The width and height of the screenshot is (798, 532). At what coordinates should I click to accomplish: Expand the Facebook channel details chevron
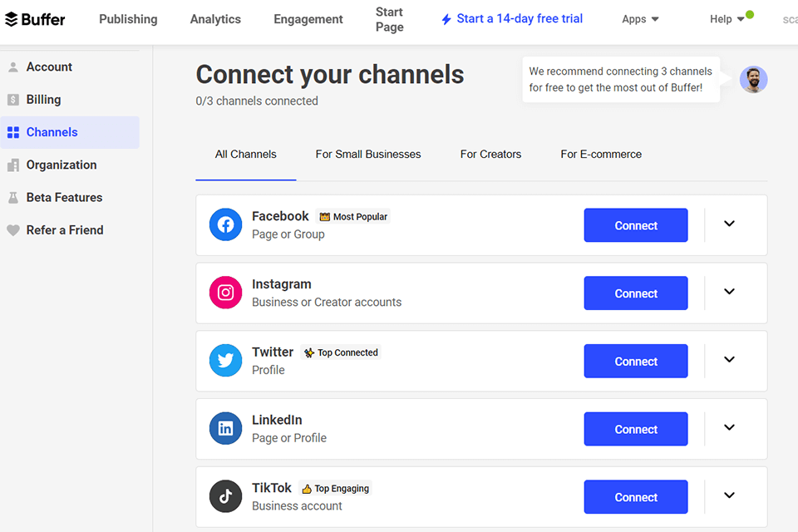click(x=729, y=224)
